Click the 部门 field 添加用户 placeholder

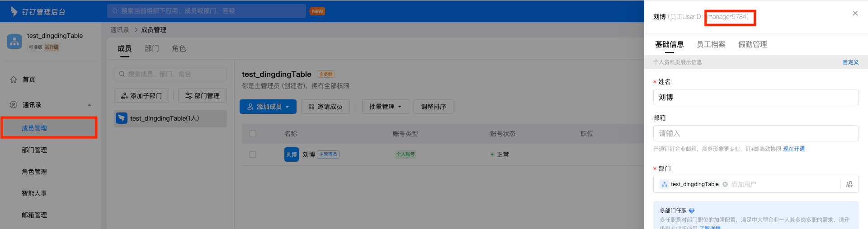(x=744, y=184)
